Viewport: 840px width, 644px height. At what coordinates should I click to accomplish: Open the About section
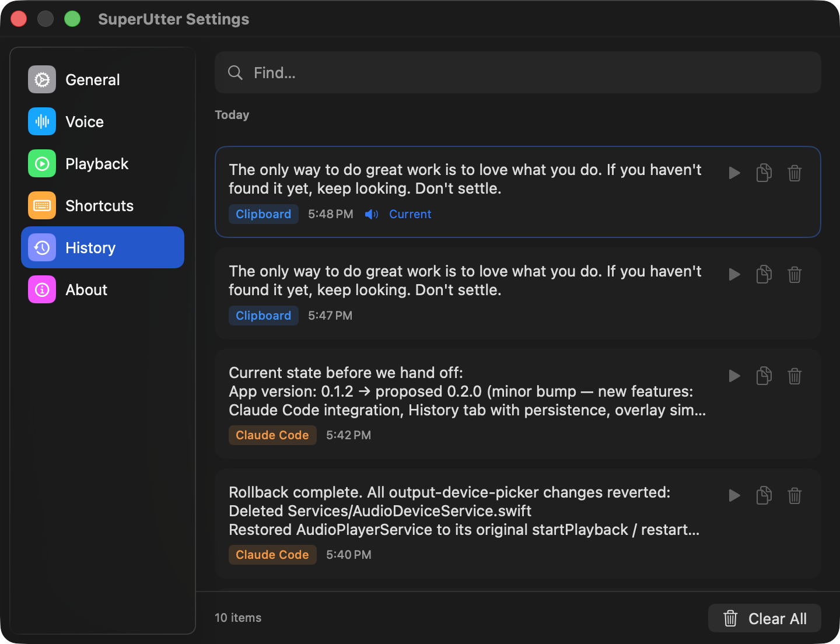(103, 290)
